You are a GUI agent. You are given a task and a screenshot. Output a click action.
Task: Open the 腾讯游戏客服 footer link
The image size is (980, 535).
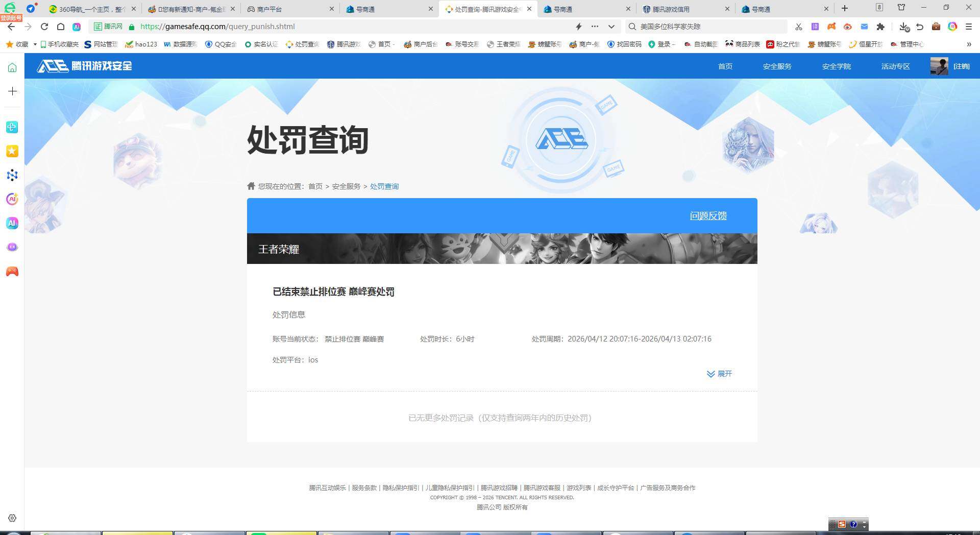coord(542,488)
